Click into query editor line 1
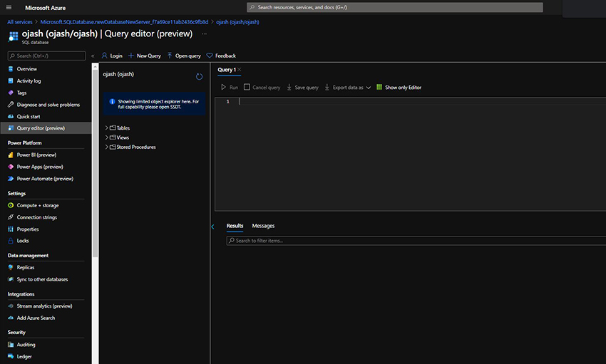The width and height of the screenshot is (606, 364). tap(421, 102)
